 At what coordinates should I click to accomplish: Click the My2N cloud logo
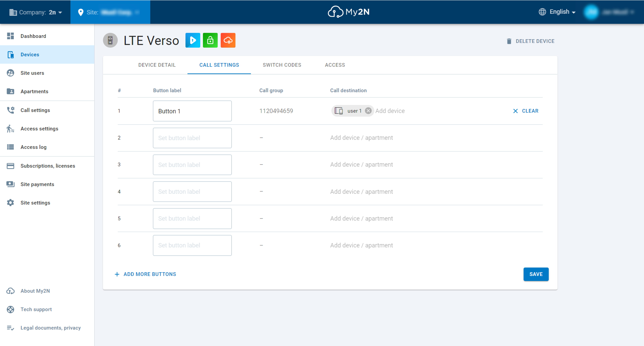pos(349,12)
